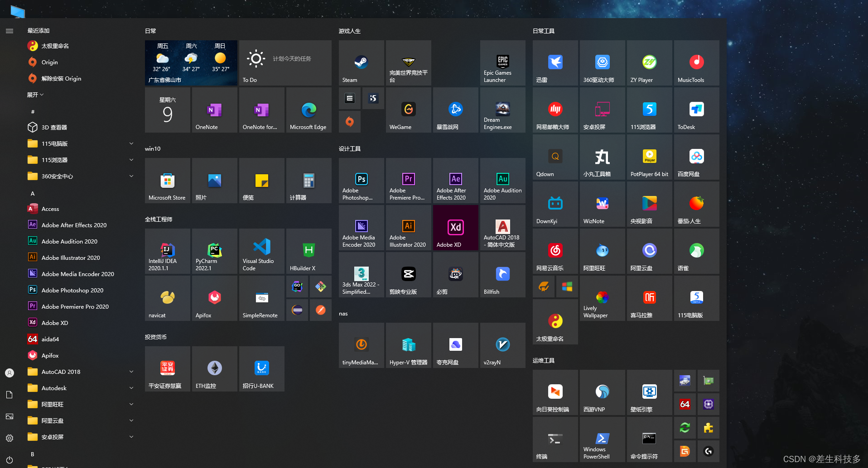The image size is (868, 468).
Task: Click the Power button
Action: [10, 459]
